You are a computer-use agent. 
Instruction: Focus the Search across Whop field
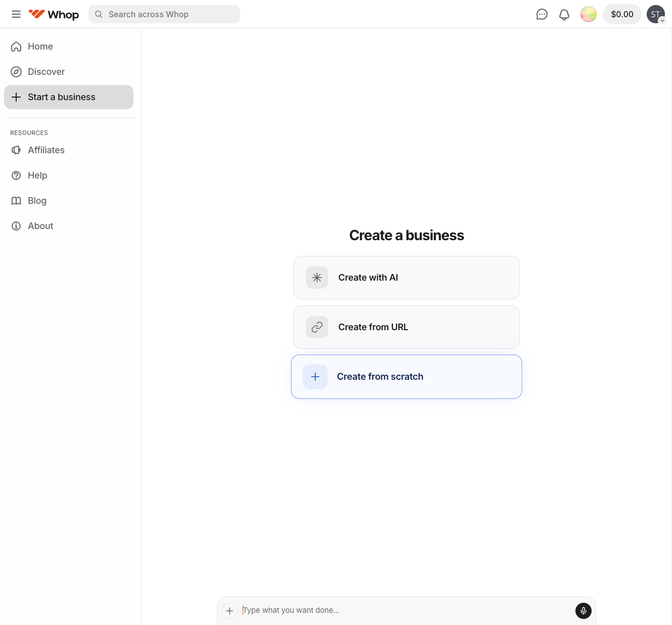click(164, 14)
